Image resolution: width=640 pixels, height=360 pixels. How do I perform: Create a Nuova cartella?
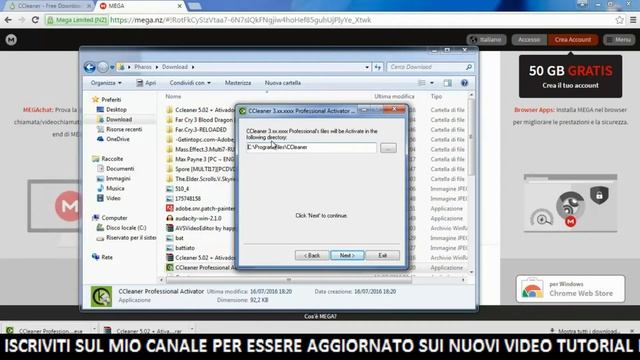point(282,83)
